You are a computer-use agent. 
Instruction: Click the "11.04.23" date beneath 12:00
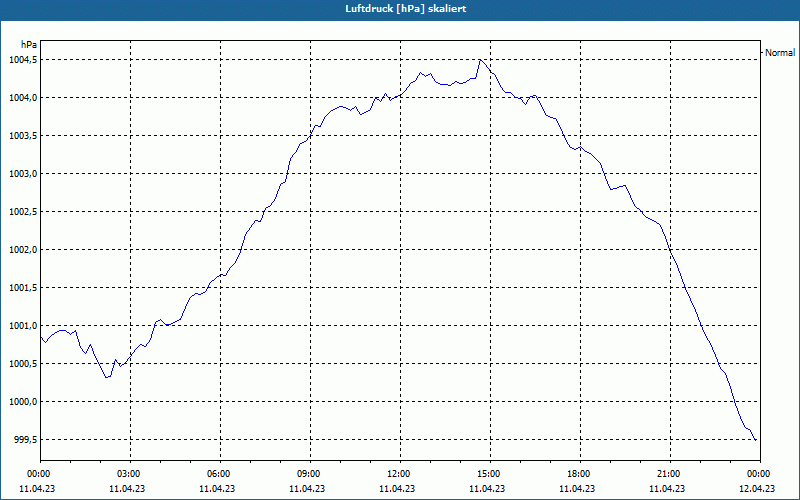point(397,488)
